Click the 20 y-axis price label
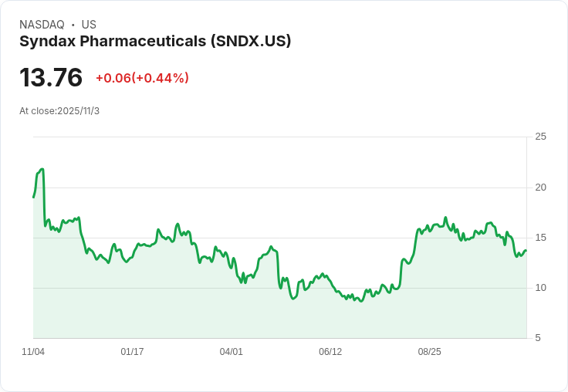Screen dimensions: 568x392 [540, 188]
